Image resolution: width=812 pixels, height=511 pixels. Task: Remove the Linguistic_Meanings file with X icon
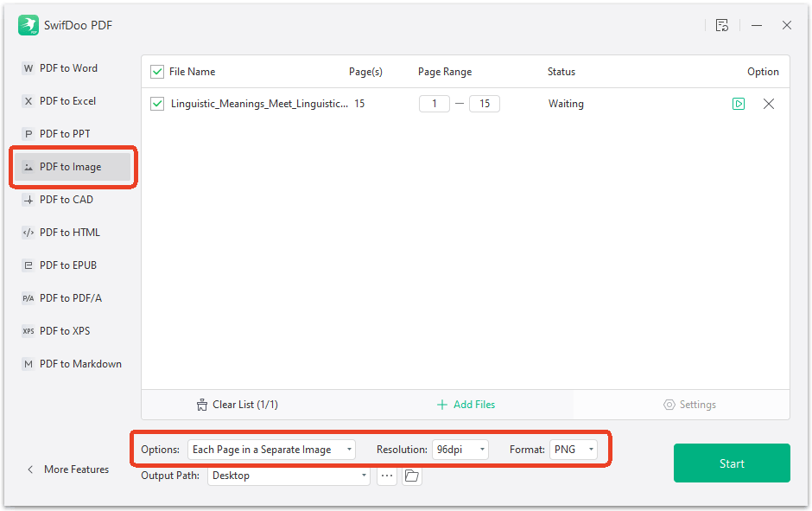coord(769,104)
